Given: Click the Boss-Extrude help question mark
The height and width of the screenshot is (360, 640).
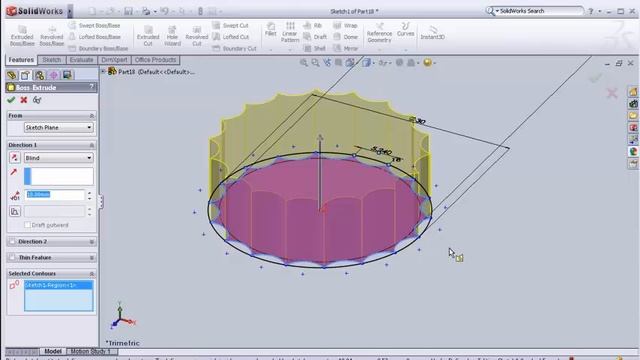Looking at the screenshot, I should click(91, 87).
